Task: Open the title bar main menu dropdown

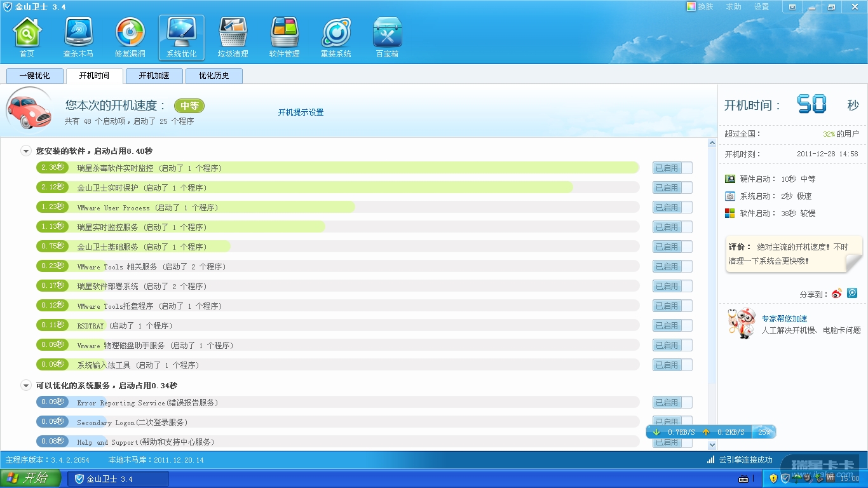Action: (792, 7)
